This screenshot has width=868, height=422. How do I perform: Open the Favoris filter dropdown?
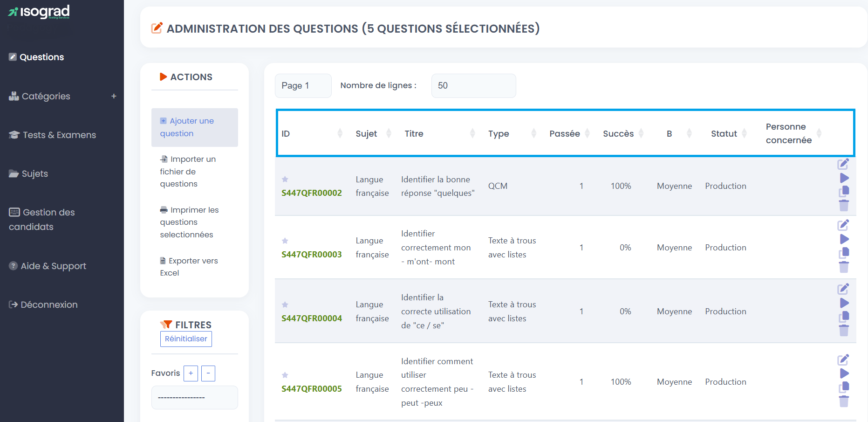(195, 397)
